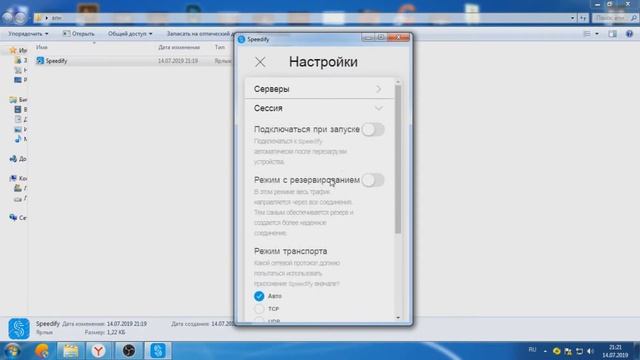Click the Explorer address bar
The image size is (640, 360).
tap(302, 18)
